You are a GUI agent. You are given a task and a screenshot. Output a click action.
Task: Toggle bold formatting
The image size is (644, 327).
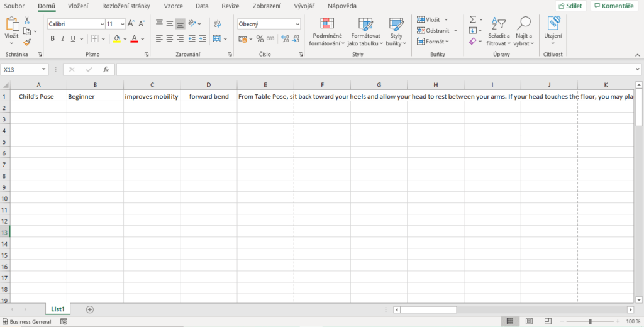pos(53,38)
